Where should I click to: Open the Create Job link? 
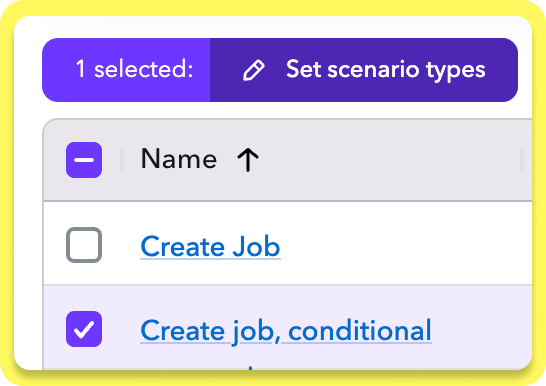tap(210, 246)
